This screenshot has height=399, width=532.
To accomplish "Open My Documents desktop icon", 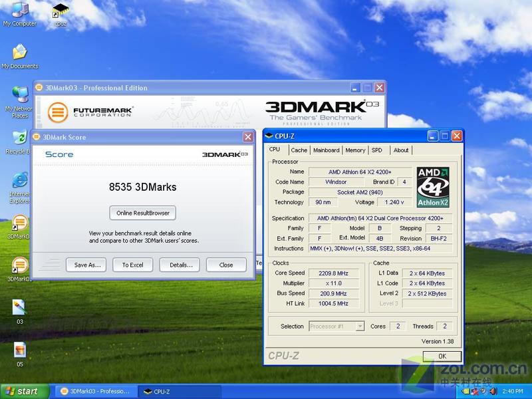I will pyautogui.click(x=20, y=57).
